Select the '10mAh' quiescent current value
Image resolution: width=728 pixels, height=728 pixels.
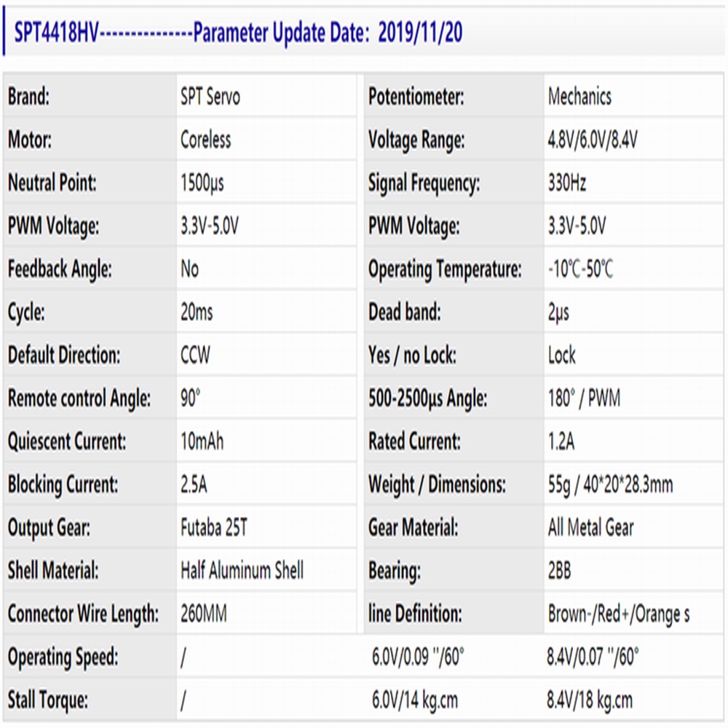(202, 441)
